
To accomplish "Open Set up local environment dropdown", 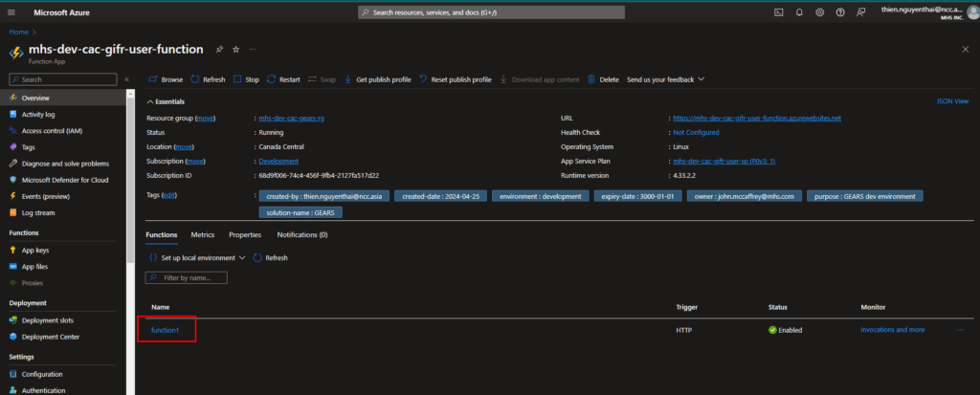I will 197,257.
